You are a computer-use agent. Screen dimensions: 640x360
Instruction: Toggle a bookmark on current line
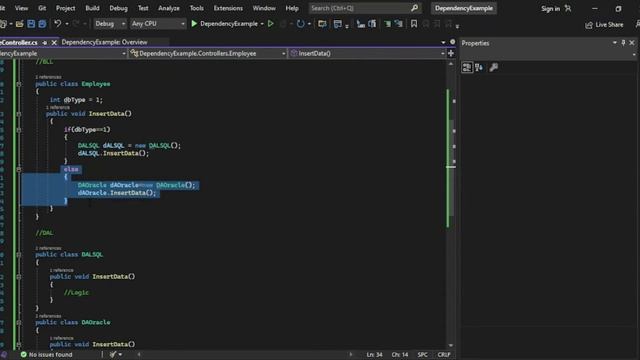click(x=414, y=24)
